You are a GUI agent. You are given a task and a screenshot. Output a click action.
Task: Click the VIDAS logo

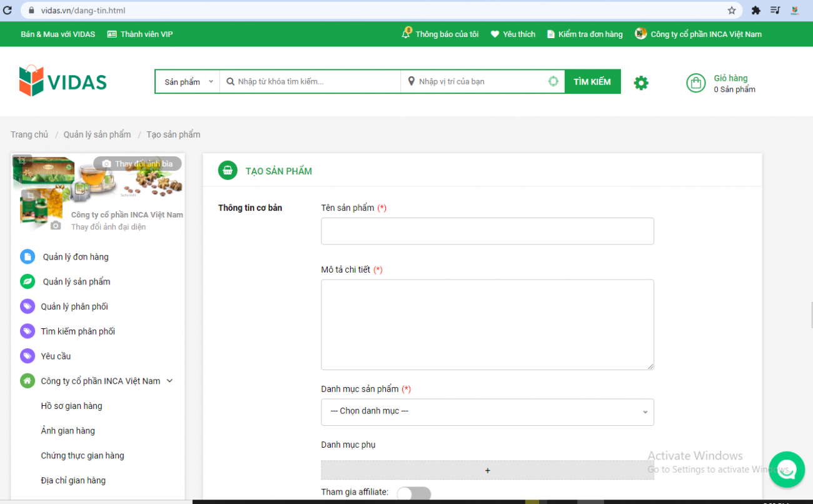[x=63, y=81]
